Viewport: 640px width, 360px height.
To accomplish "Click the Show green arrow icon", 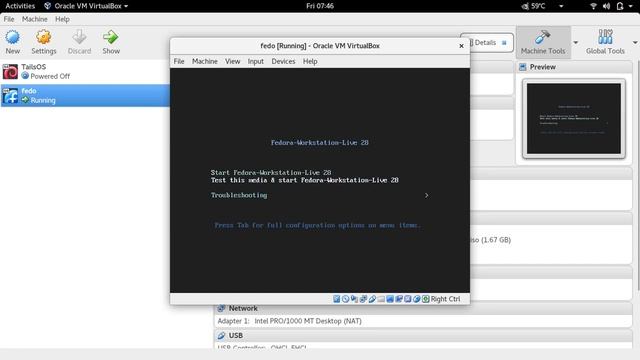I will pos(111,37).
